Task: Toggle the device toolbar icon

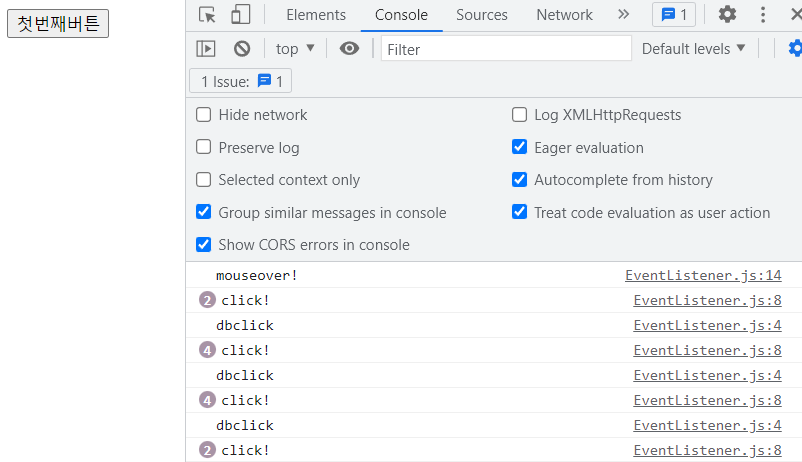Action: (x=240, y=14)
